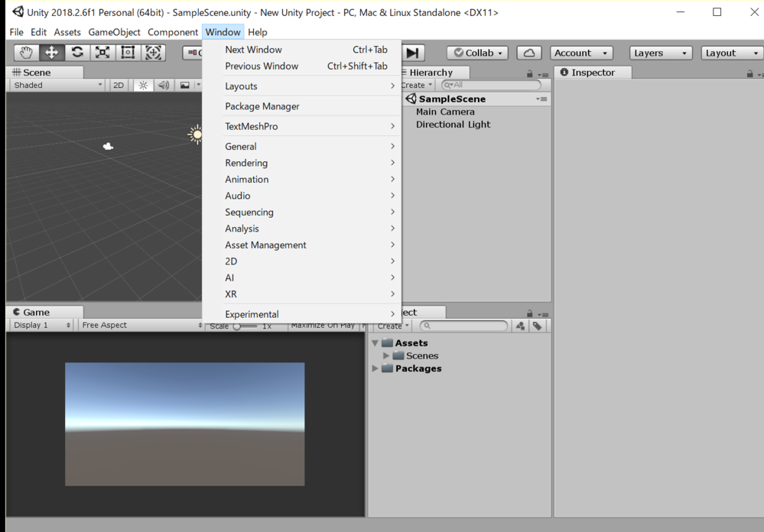Select the Hand tool
Viewport: 764px width, 532px height.
[25, 52]
